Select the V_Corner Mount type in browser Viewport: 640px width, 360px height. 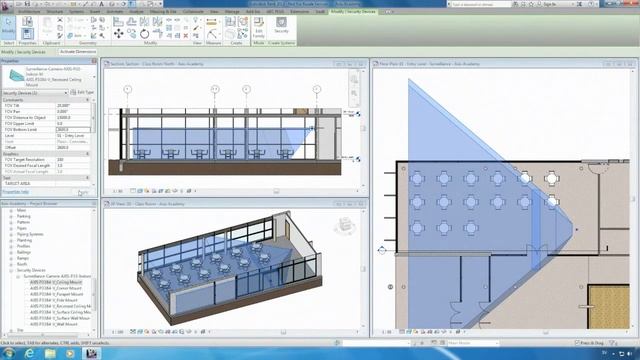[56, 288]
